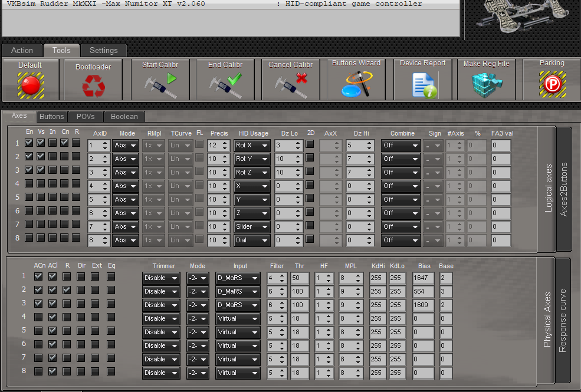Open the Axes2Buttons side panel
581x392 pixels.
pos(563,189)
